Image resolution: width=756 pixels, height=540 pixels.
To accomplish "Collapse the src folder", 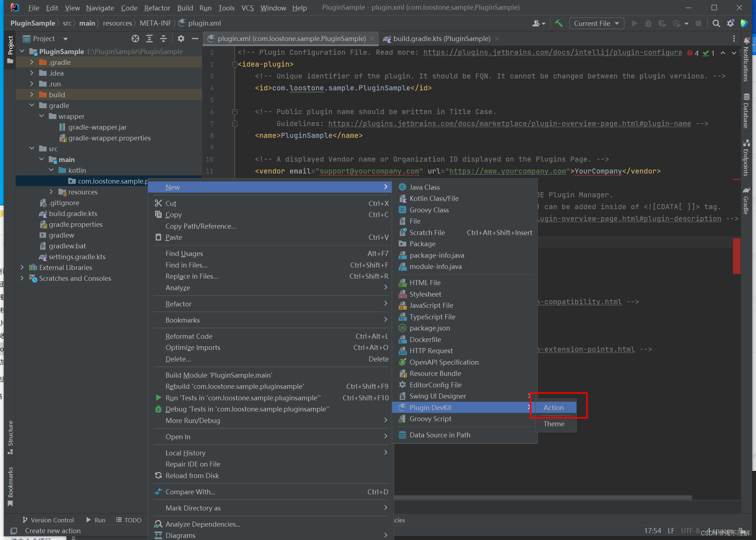I will [32, 149].
